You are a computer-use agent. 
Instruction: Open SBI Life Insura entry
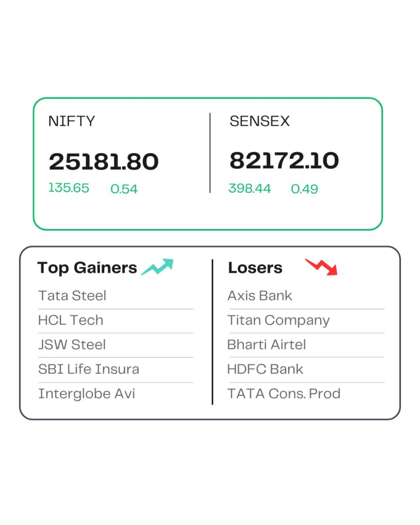tap(89, 369)
